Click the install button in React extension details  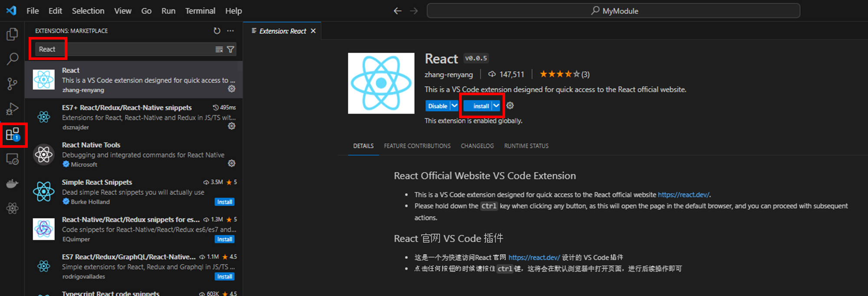[478, 106]
